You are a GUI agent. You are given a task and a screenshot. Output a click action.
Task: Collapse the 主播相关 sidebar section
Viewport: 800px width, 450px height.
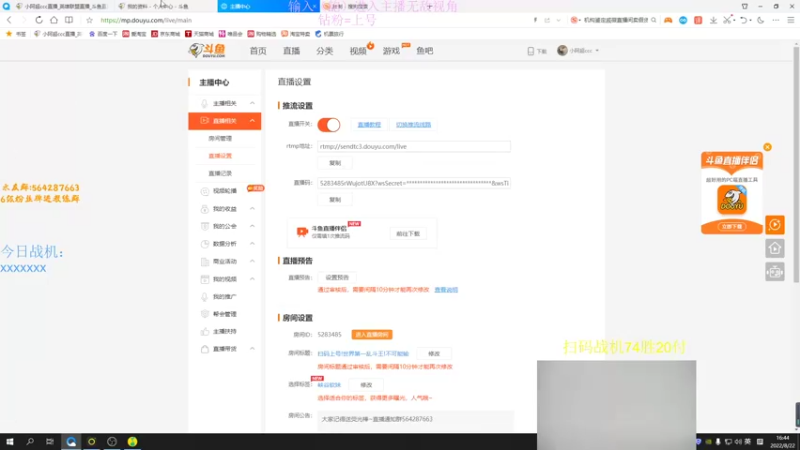tap(252, 103)
